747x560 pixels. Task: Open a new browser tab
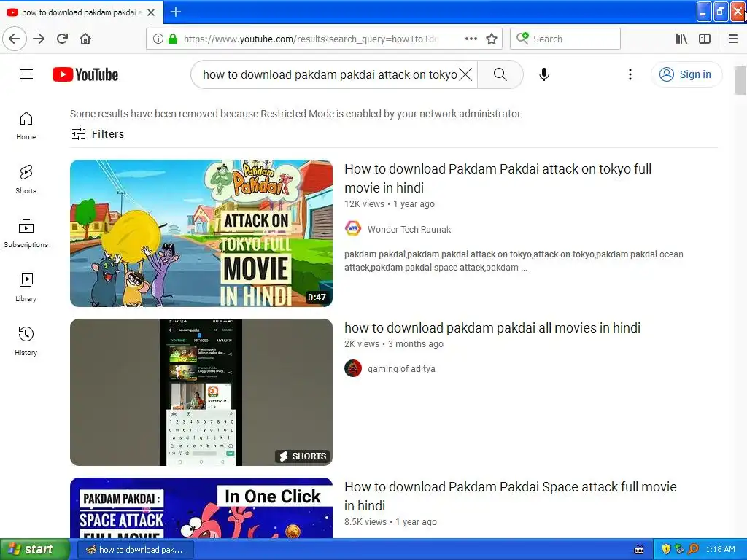[x=176, y=12]
